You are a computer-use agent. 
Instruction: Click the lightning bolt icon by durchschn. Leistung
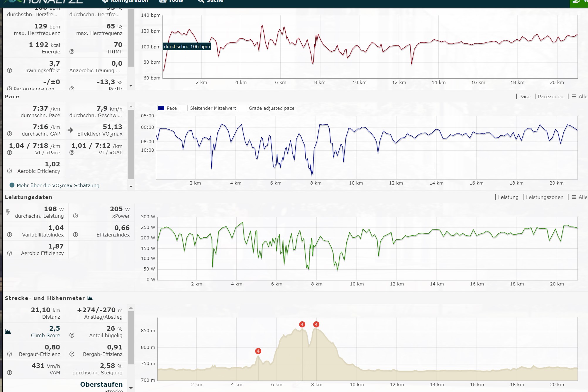click(x=8, y=212)
